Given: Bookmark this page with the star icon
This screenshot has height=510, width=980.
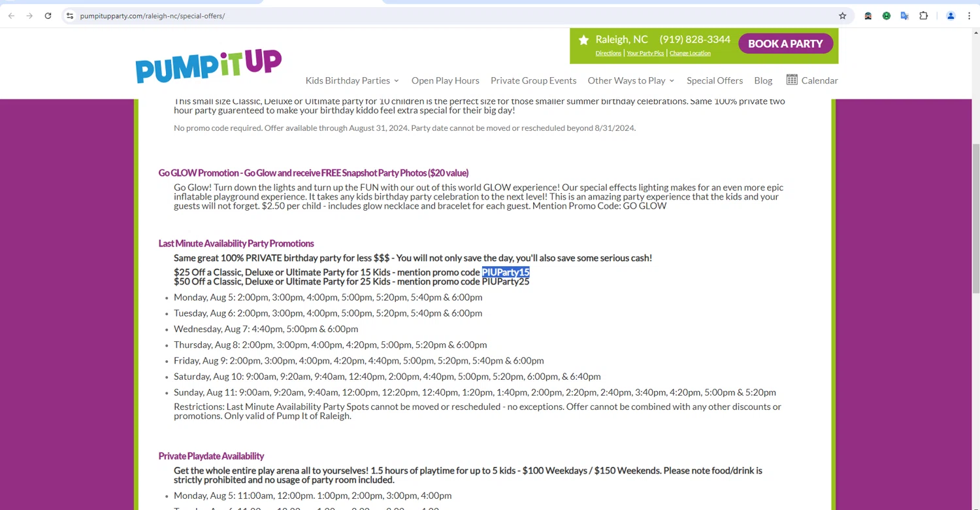Looking at the screenshot, I should (843, 16).
